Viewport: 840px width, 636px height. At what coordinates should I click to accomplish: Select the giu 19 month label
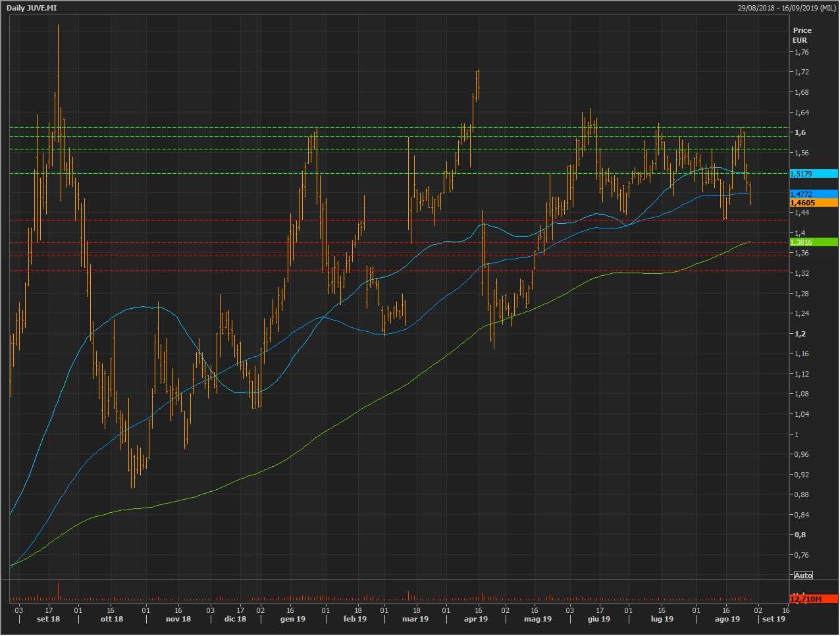[x=598, y=619]
